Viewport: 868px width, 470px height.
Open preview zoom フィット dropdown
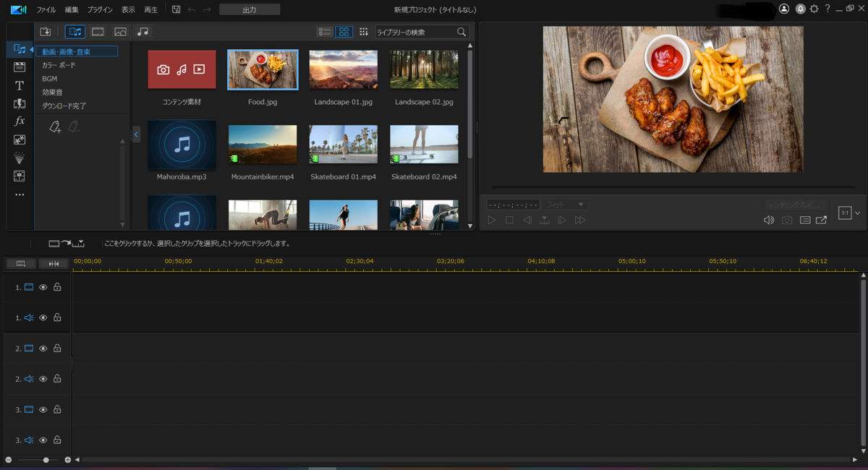pyautogui.click(x=565, y=205)
